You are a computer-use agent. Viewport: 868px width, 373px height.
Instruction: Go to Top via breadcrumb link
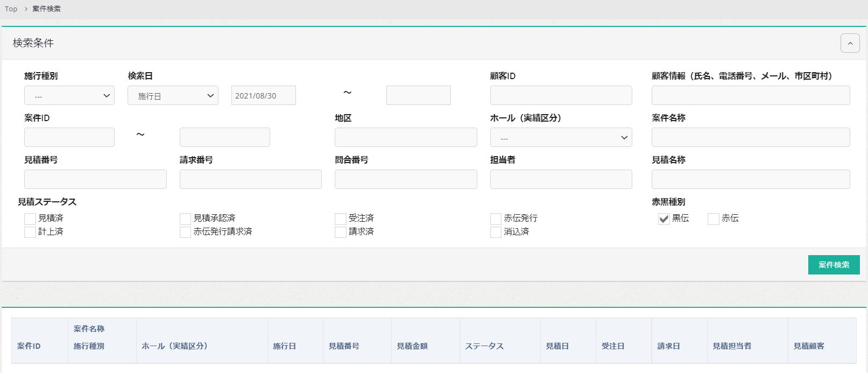click(11, 9)
